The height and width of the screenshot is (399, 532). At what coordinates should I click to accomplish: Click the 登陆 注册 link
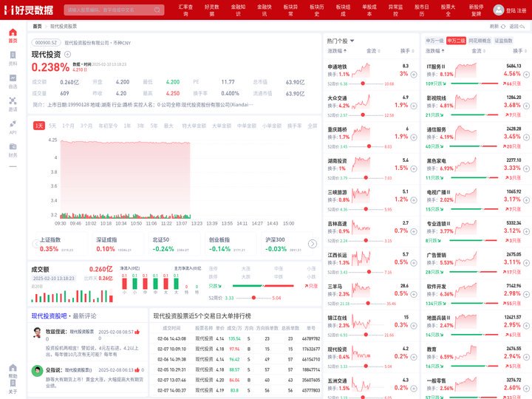tap(516, 10)
